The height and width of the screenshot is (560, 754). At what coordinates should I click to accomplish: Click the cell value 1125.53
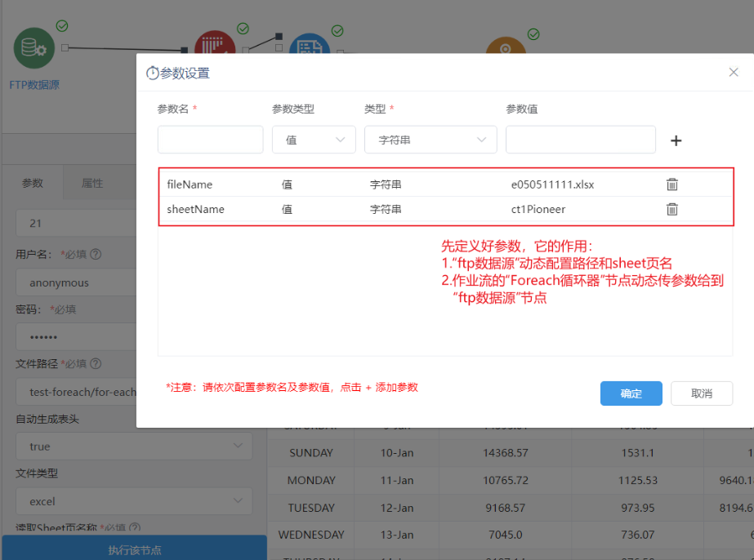638,480
